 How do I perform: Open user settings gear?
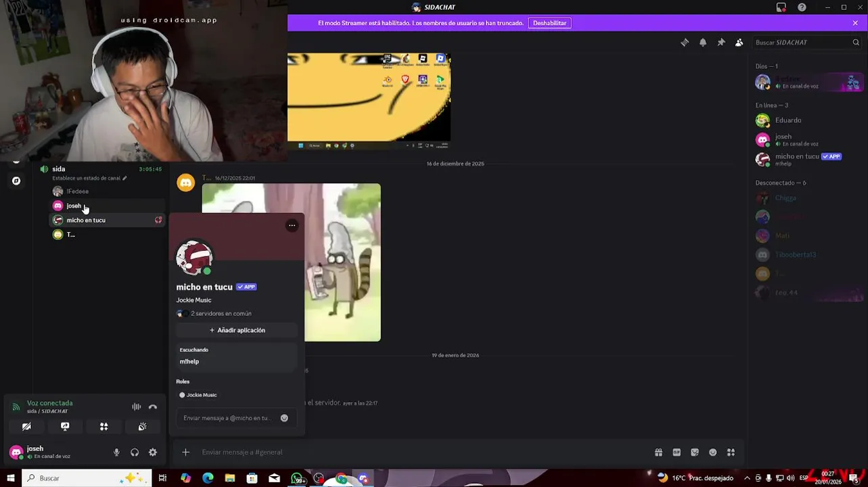point(153,453)
